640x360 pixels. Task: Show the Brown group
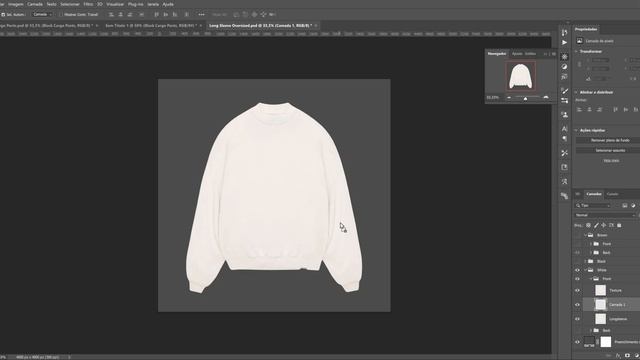tap(577, 235)
